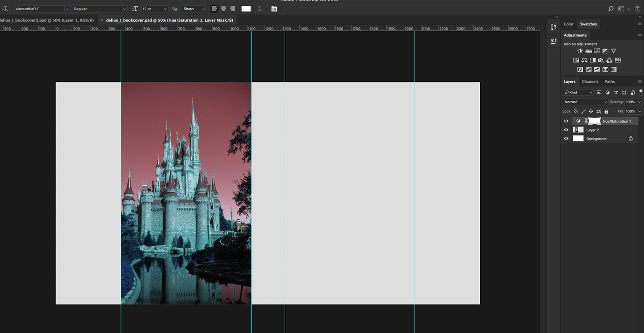Select delius_l_bookcover.psd document tab
This screenshot has width=644, height=333.
169,20
